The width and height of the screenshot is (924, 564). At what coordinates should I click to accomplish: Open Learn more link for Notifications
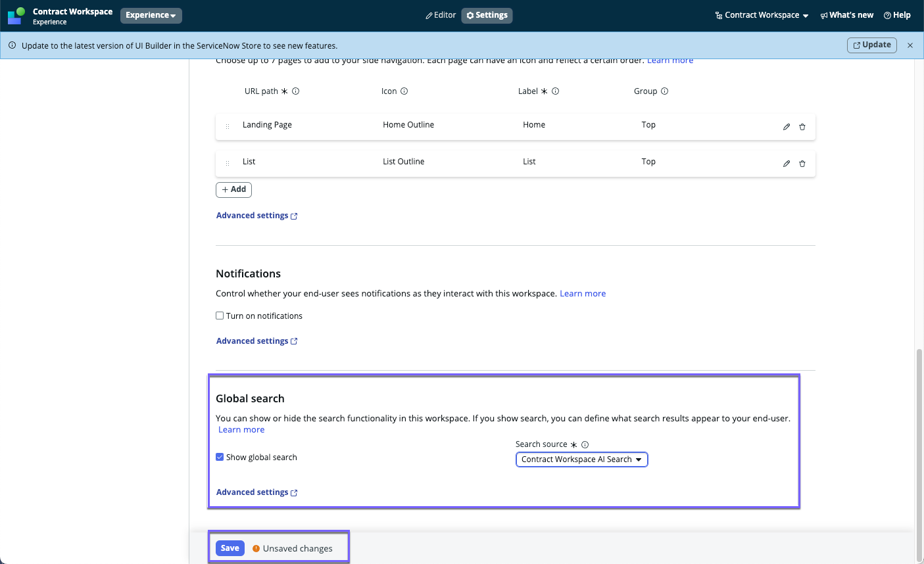(x=583, y=294)
